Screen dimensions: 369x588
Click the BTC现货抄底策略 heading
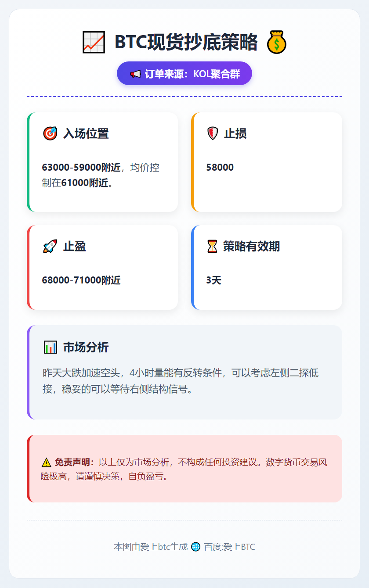pyautogui.click(x=186, y=42)
